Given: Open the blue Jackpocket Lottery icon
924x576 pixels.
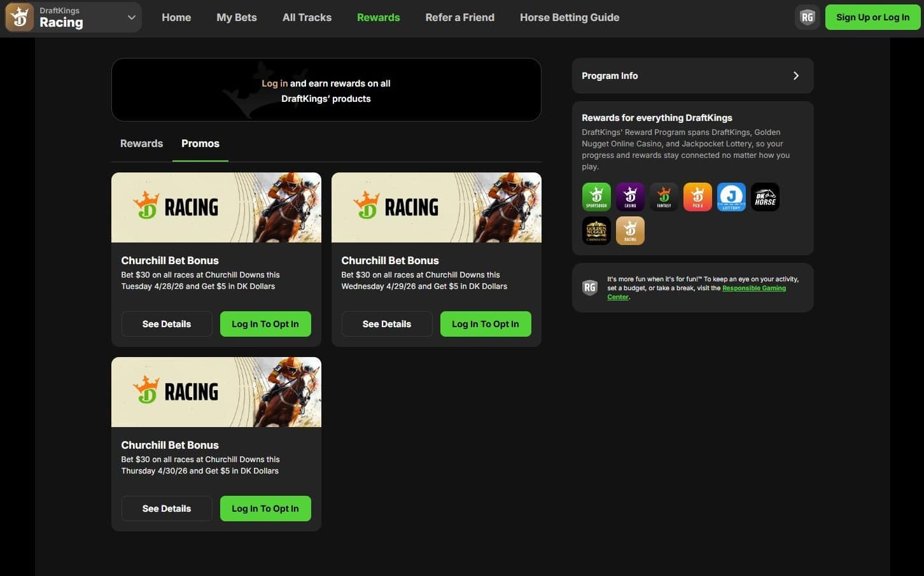Looking at the screenshot, I should pos(731,197).
